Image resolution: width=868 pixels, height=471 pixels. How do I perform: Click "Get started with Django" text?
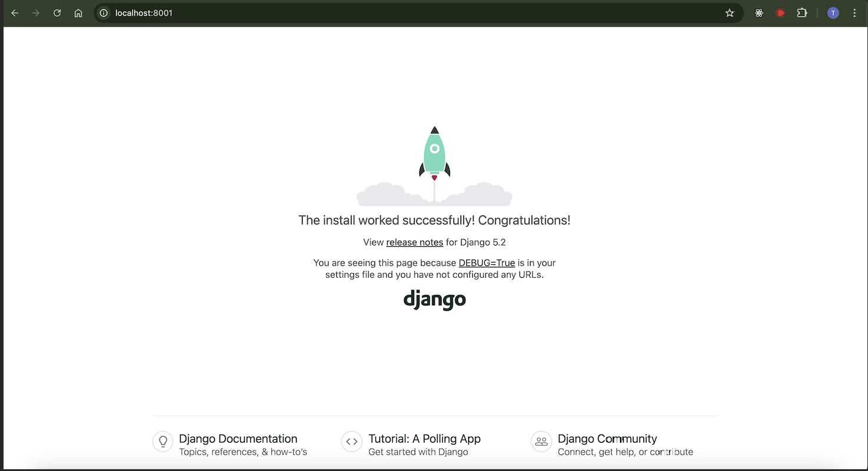pyautogui.click(x=418, y=452)
